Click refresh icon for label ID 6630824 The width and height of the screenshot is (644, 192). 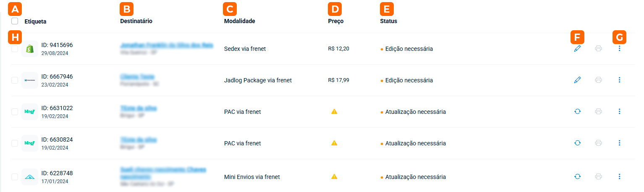578,143
